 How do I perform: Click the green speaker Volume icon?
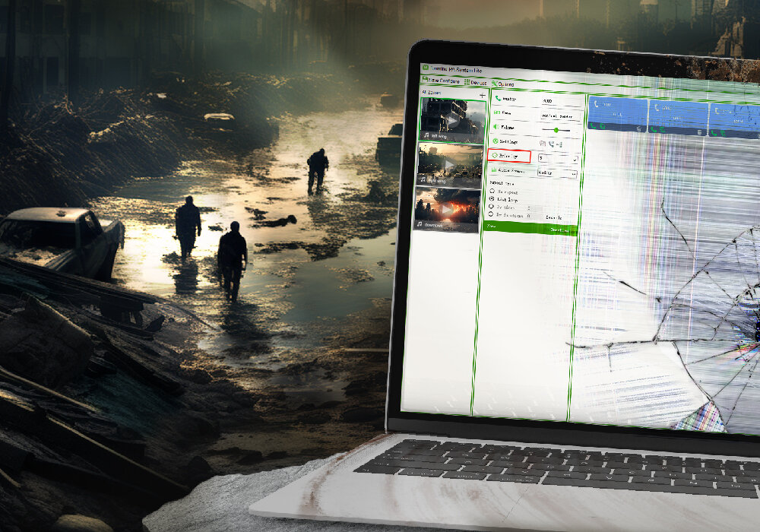496,126
